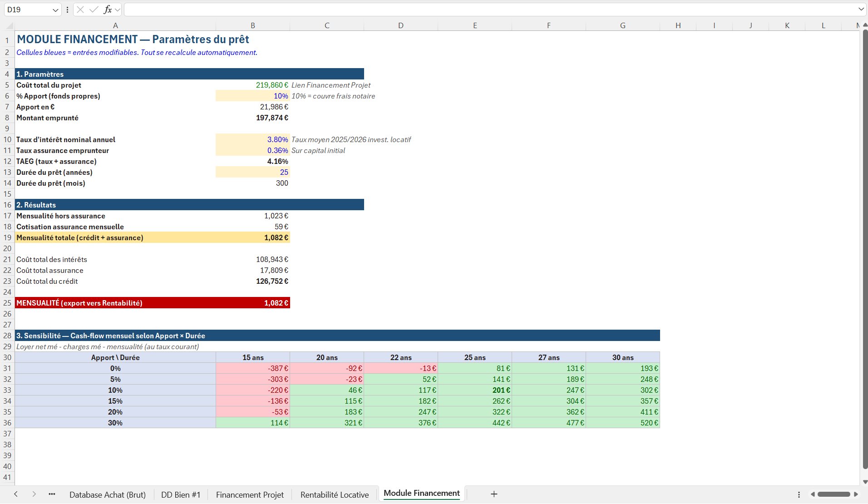868x504 pixels.
Task: Select the -13 € cell under 22 ans
Action: tap(401, 368)
